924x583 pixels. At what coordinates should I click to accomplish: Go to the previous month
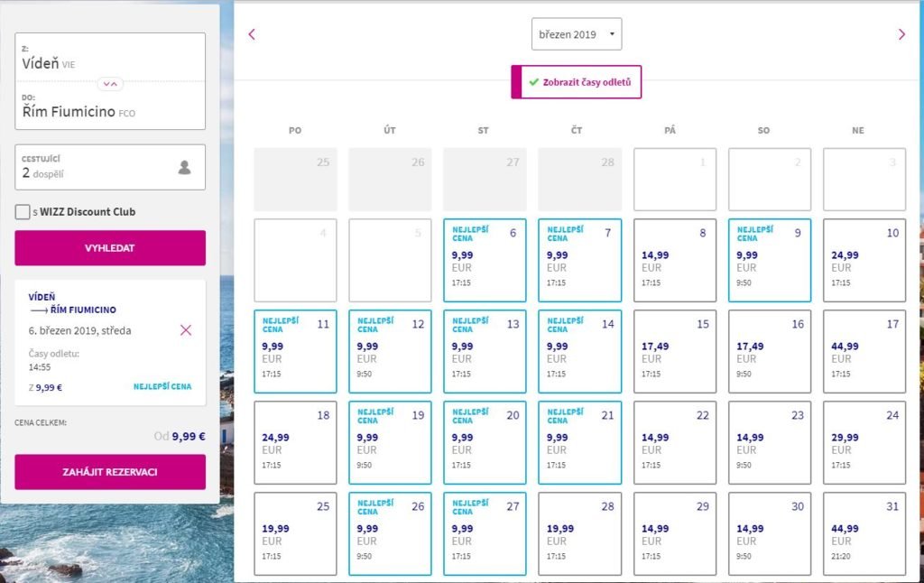point(252,34)
